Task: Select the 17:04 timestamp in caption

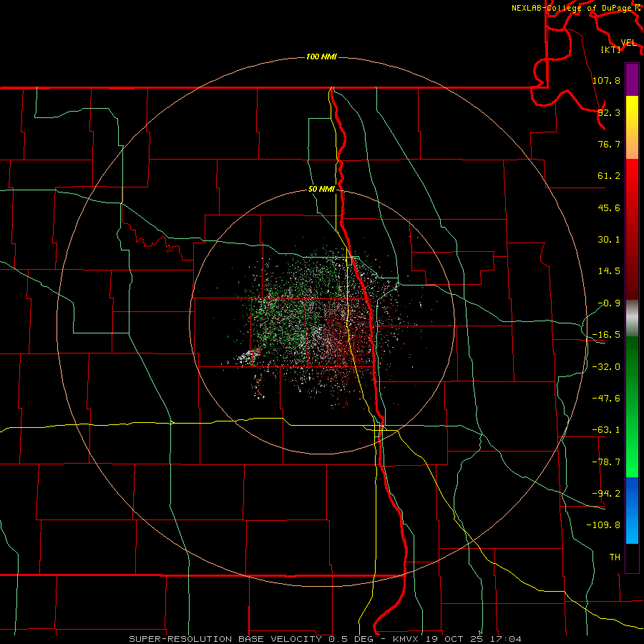Action: coord(507,639)
